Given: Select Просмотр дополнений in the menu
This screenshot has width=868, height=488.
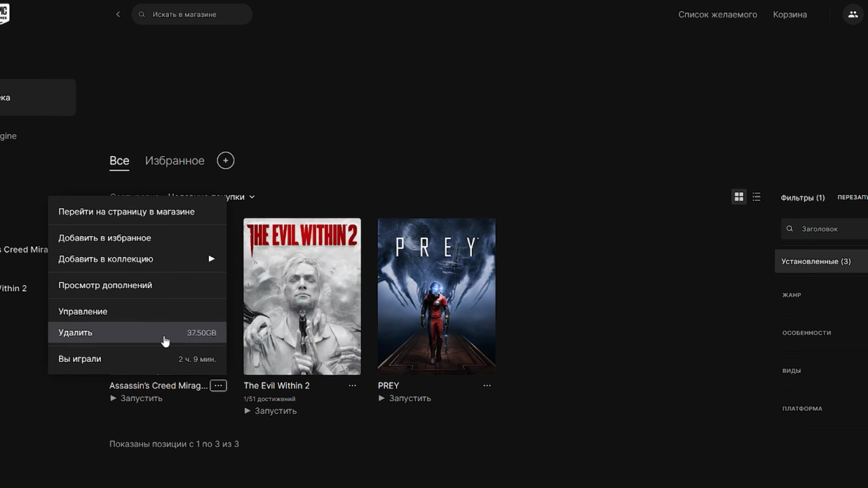Looking at the screenshot, I should [137, 285].
